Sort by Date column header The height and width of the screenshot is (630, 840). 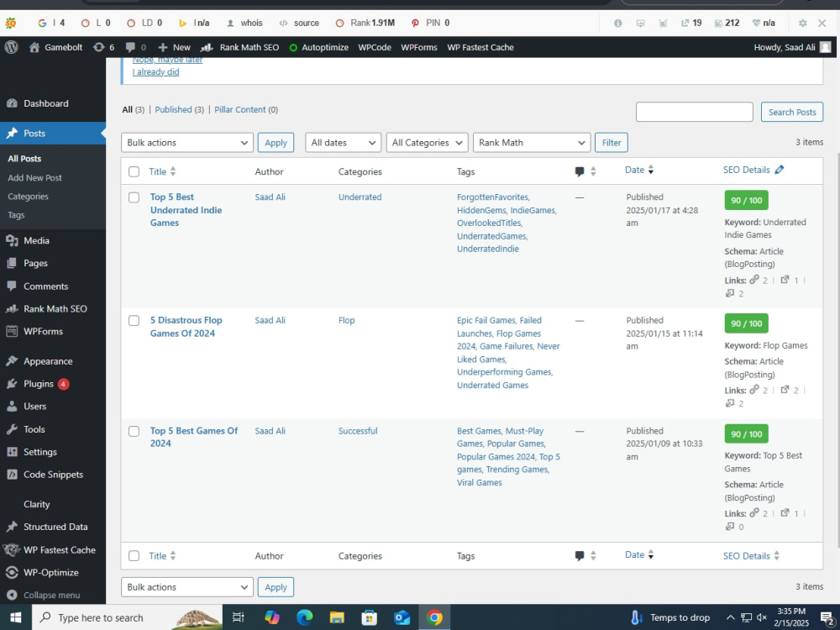point(639,170)
